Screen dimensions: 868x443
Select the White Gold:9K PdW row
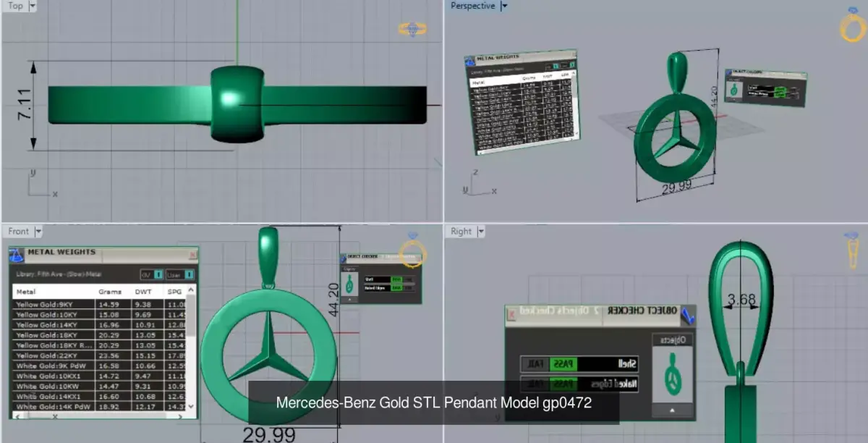coord(99,366)
